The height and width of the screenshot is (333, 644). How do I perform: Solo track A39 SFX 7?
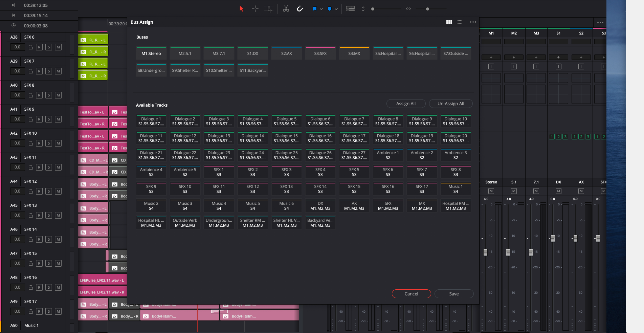point(49,71)
